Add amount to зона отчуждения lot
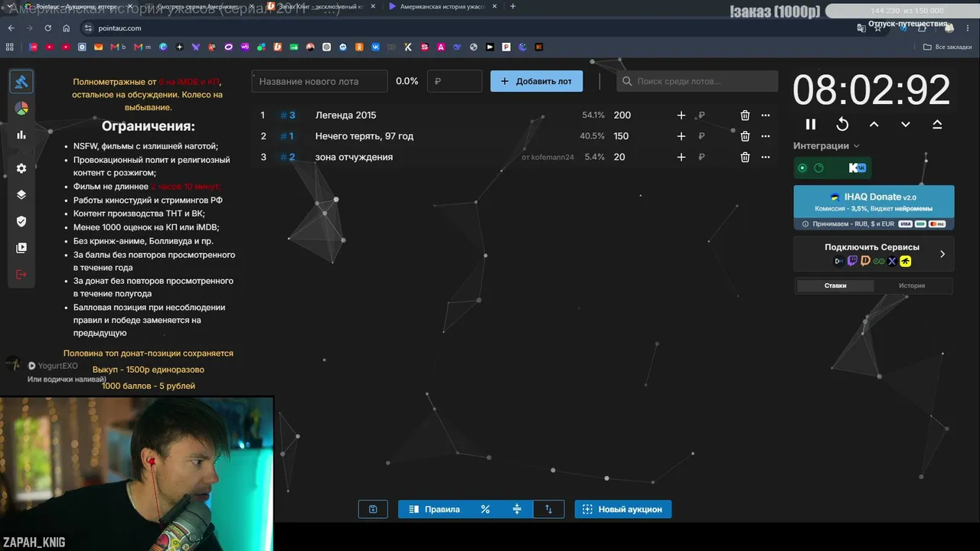Screen dimensions: 980x551 (x=681, y=157)
